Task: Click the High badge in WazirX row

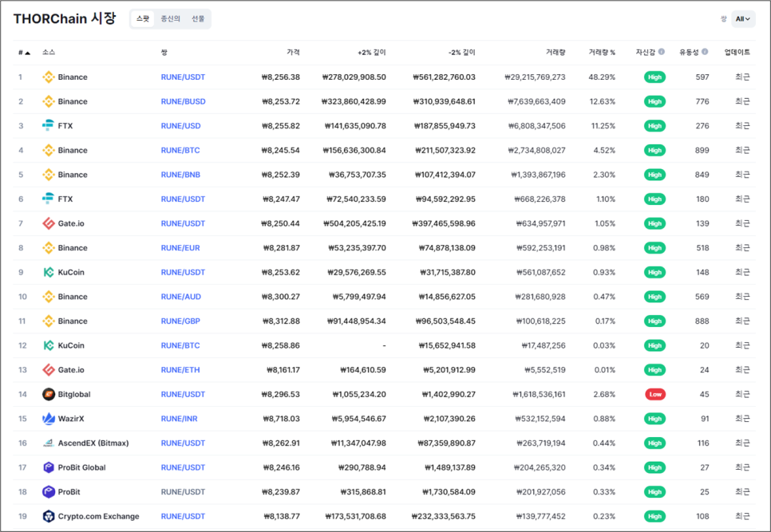Action: 655,419
